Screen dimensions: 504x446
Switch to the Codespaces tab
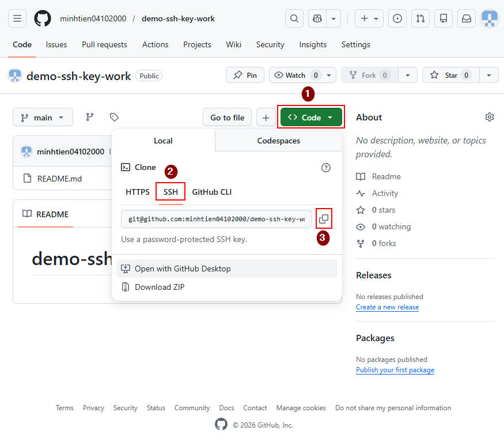click(278, 141)
